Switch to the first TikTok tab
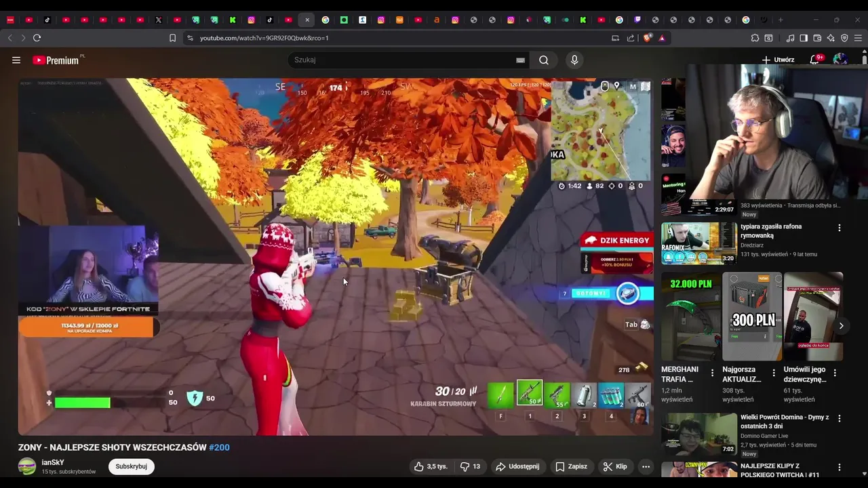The height and width of the screenshot is (488, 868). pos(47,20)
